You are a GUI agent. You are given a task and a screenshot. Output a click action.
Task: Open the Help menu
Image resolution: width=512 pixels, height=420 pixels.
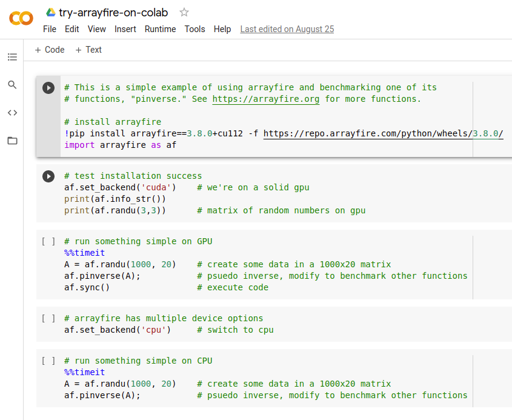222,28
